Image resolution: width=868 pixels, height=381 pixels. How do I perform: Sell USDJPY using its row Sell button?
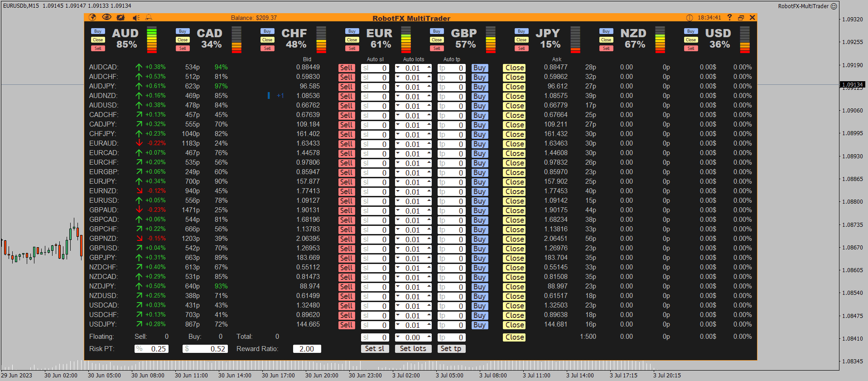(x=347, y=325)
